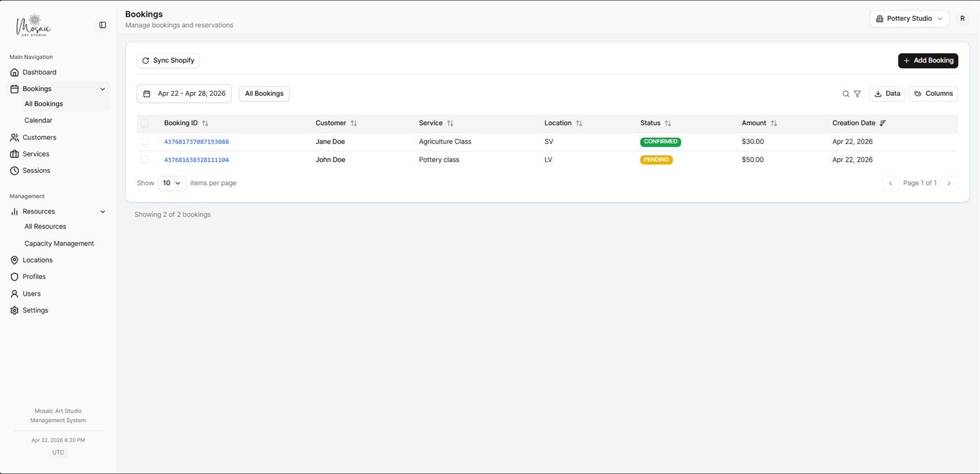Check John Doe's booking row checkbox

[144, 159]
